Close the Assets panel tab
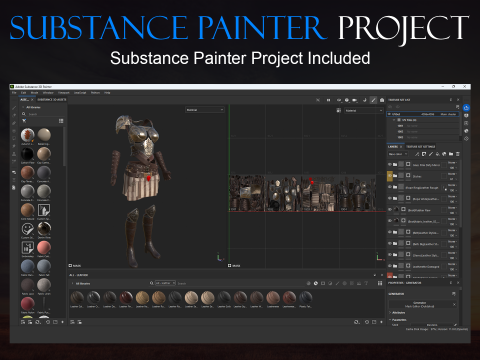Screen dimensions: 480x360 32,100
